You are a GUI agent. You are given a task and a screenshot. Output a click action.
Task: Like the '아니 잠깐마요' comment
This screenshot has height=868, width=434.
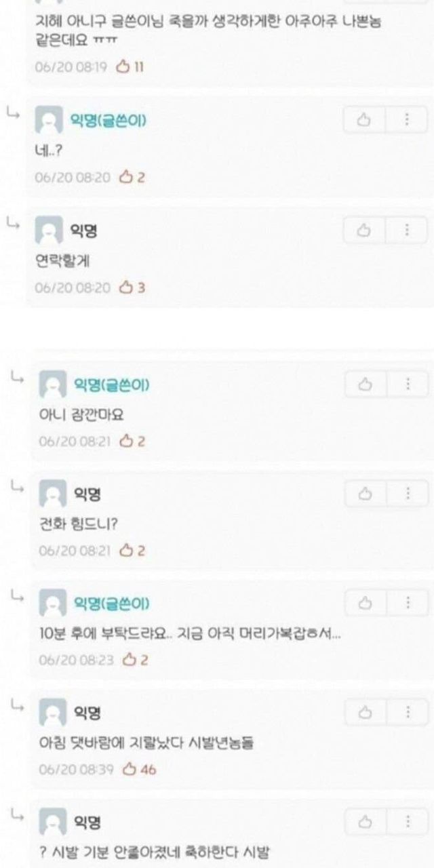point(366,384)
